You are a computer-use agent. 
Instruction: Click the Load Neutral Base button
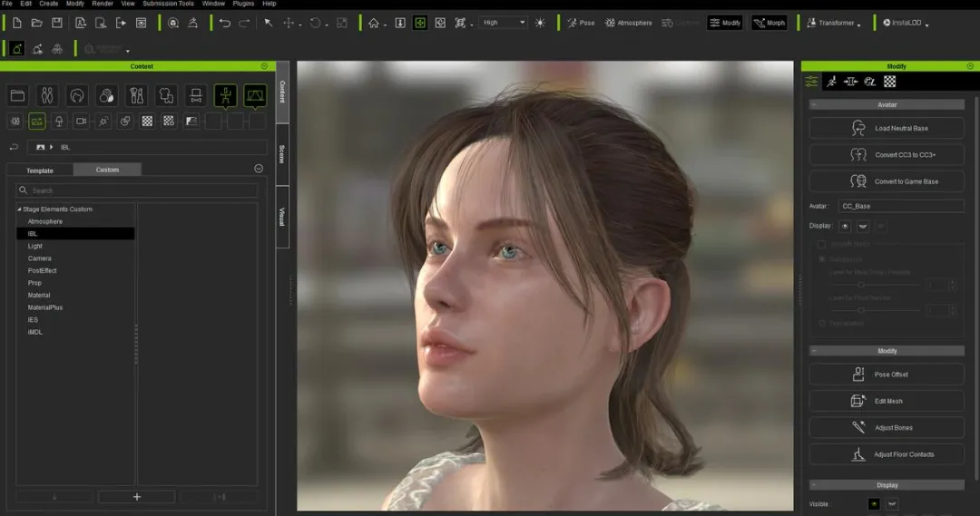(886, 129)
